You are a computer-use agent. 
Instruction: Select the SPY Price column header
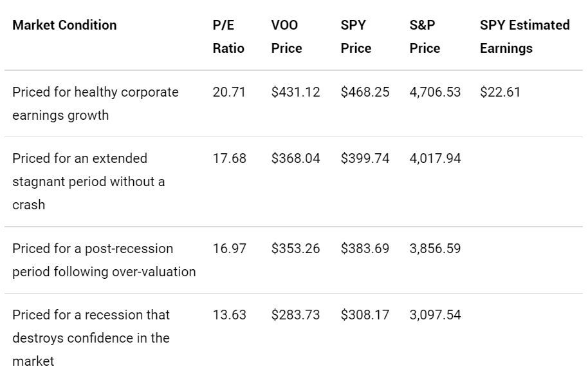[356, 37]
